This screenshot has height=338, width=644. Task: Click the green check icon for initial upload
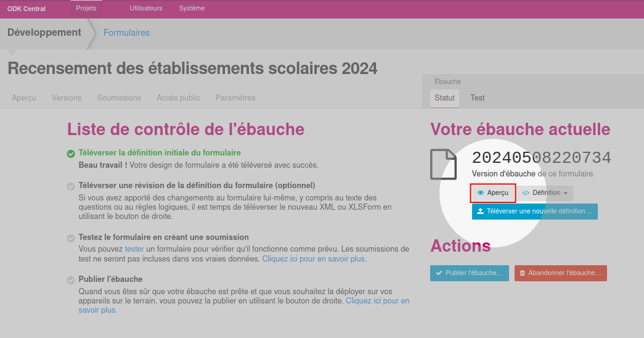[71, 154]
